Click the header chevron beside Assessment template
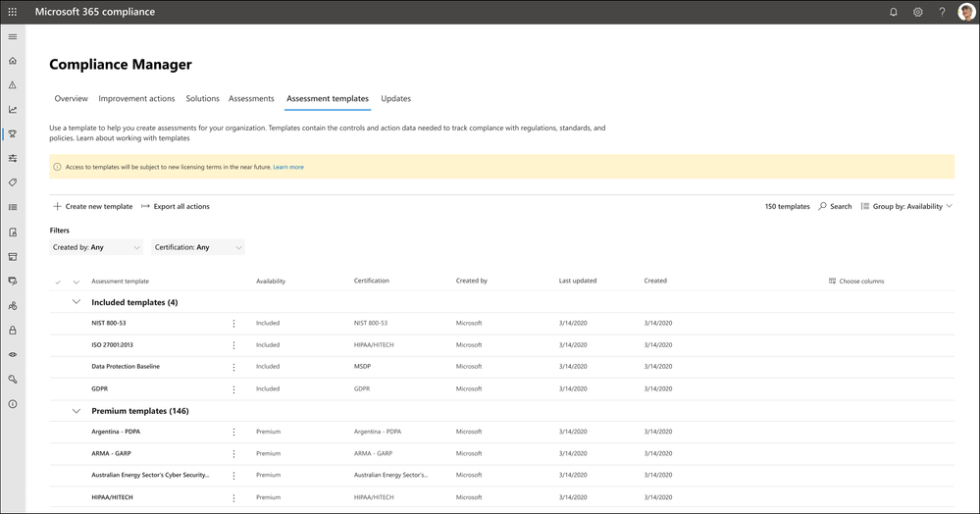The width and height of the screenshot is (980, 514). (x=77, y=282)
